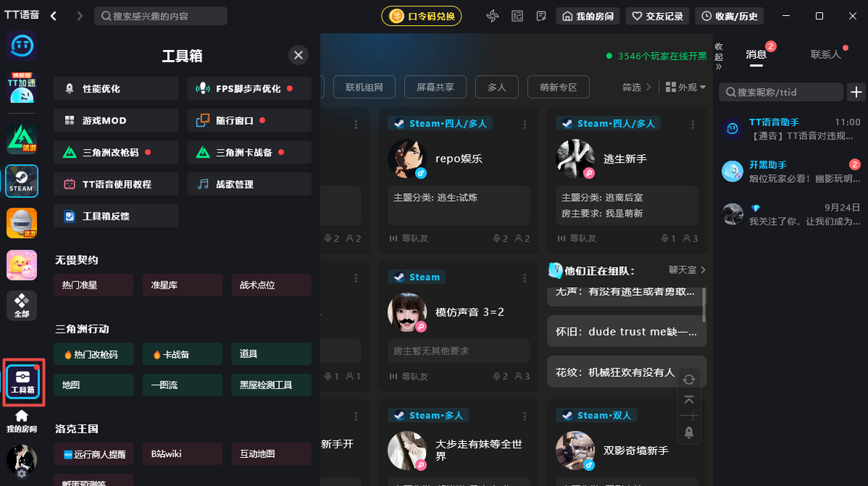Open 我的房间 in top bar

tap(587, 16)
